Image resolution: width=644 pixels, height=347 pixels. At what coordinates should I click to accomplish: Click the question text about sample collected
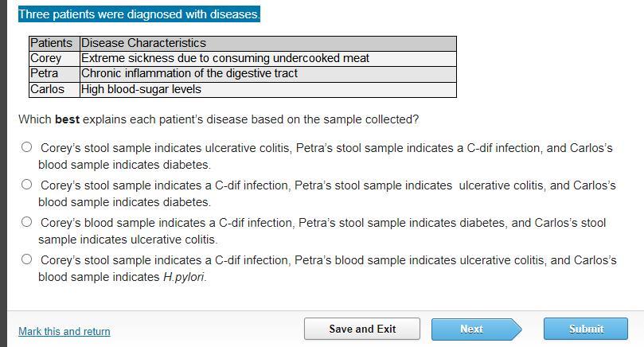coord(218,119)
